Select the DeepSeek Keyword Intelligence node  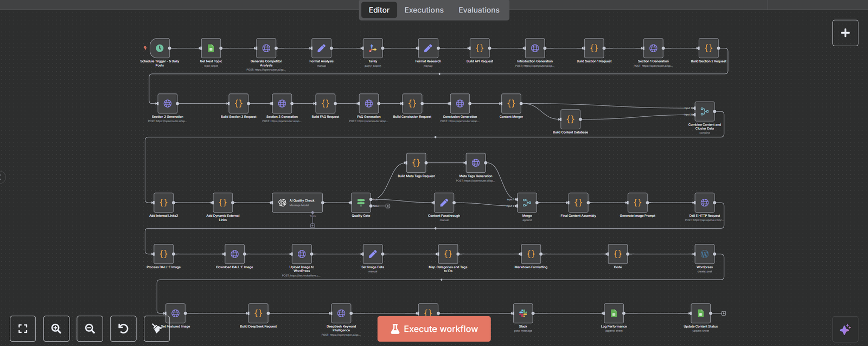click(x=341, y=313)
